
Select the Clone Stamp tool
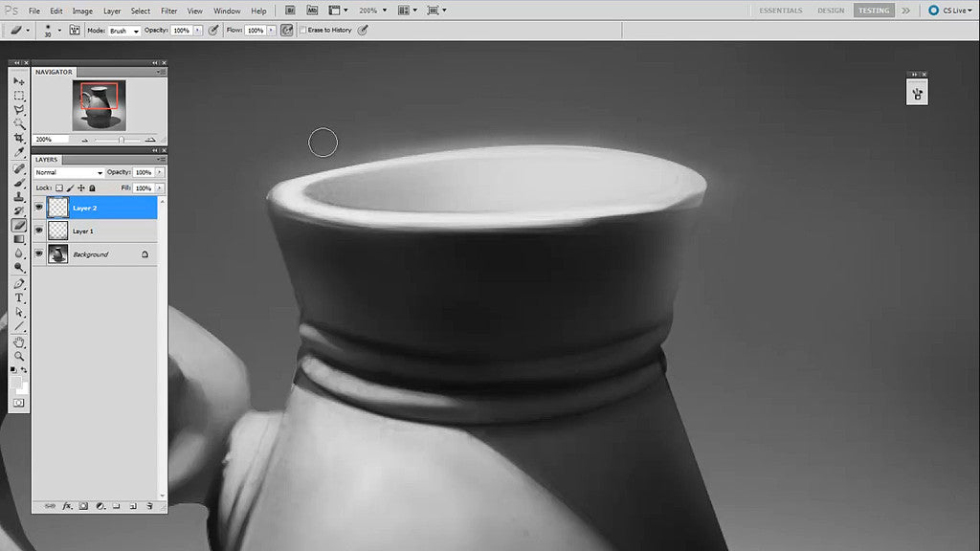tap(19, 197)
